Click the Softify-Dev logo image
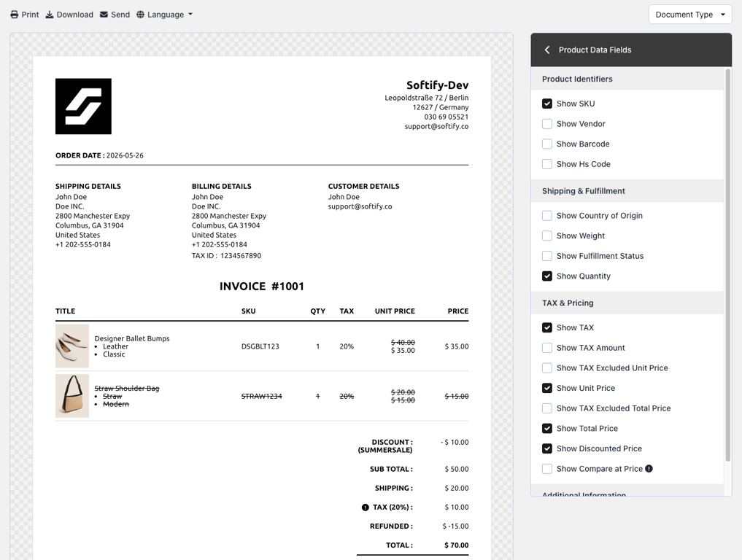This screenshot has width=742, height=560. point(83,106)
